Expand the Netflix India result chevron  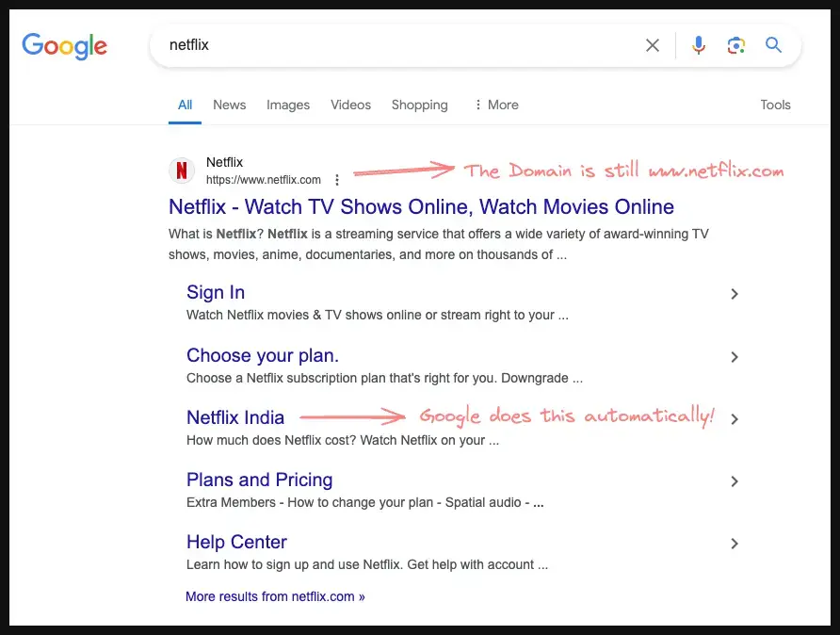coord(735,419)
